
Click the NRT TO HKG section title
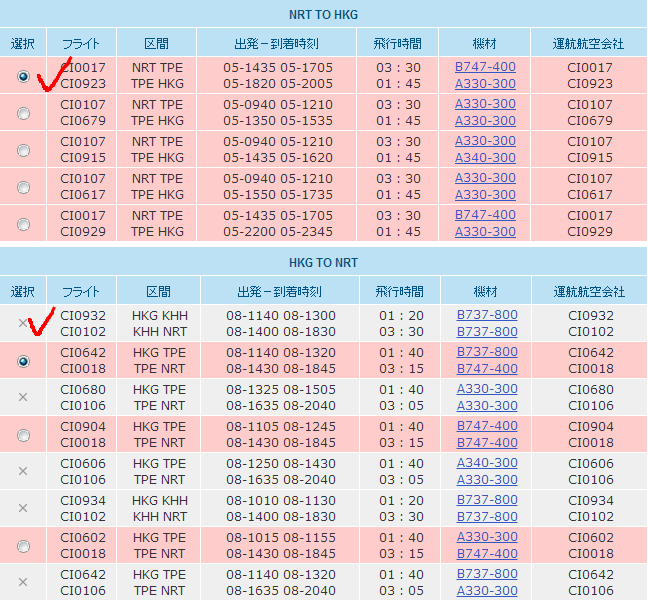pyautogui.click(x=323, y=15)
